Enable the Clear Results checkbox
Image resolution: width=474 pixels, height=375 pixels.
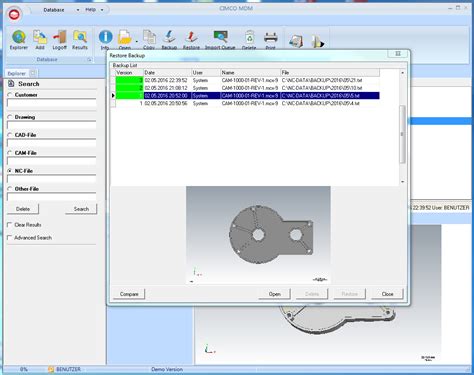(x=10, y=225)
